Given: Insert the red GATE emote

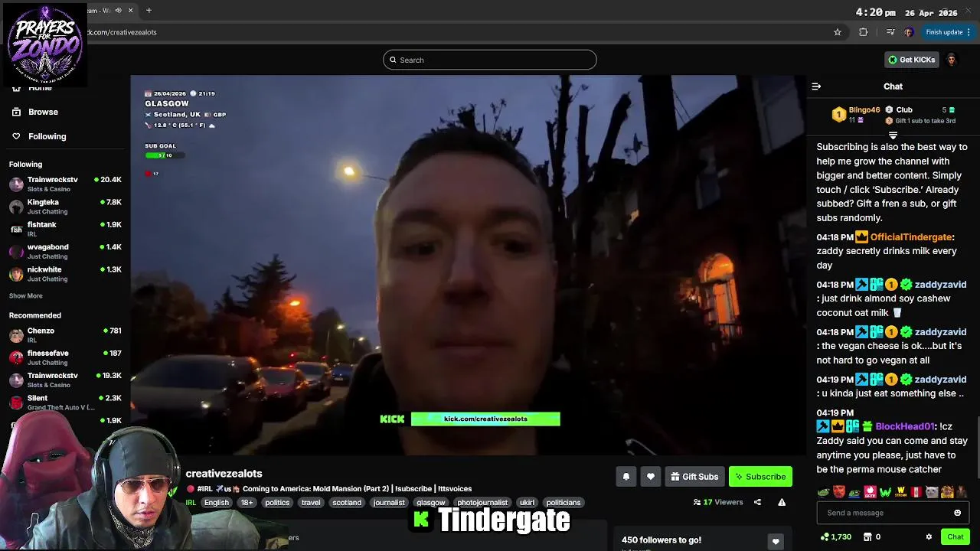Looking at the screenshot, I should pos(870,492).
